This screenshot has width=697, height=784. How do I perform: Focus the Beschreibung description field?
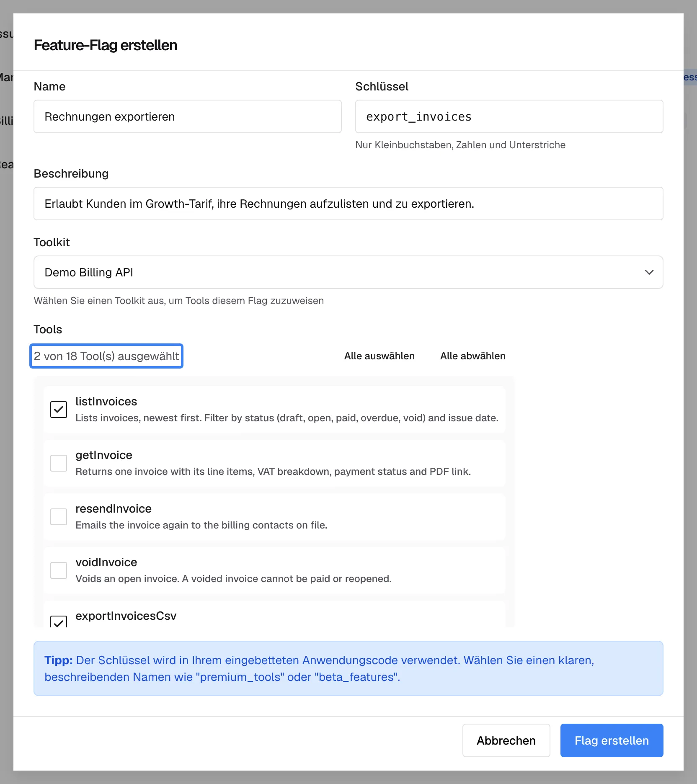tap(348, 204)
